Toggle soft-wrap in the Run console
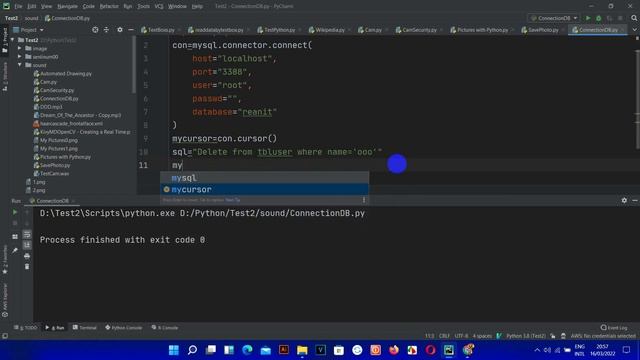Image resolution: width=640 pixels, height=360 pixels. pyautogui.click(x=27, y=234)
